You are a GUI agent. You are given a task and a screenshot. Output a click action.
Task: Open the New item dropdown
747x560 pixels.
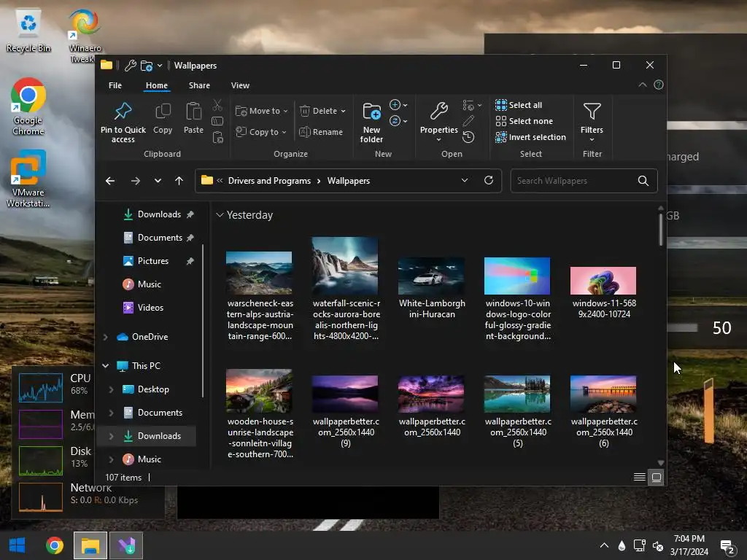tap(398, 105)
